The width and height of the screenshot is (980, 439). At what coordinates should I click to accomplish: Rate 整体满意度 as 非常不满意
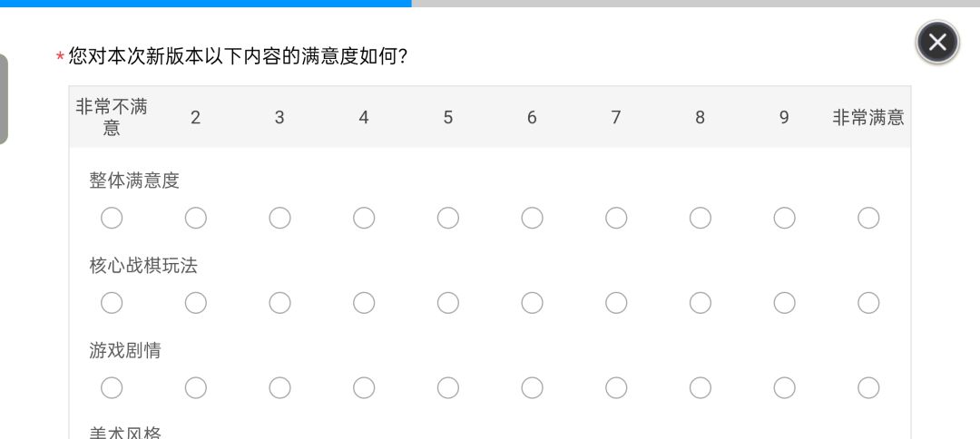(112, 218)
